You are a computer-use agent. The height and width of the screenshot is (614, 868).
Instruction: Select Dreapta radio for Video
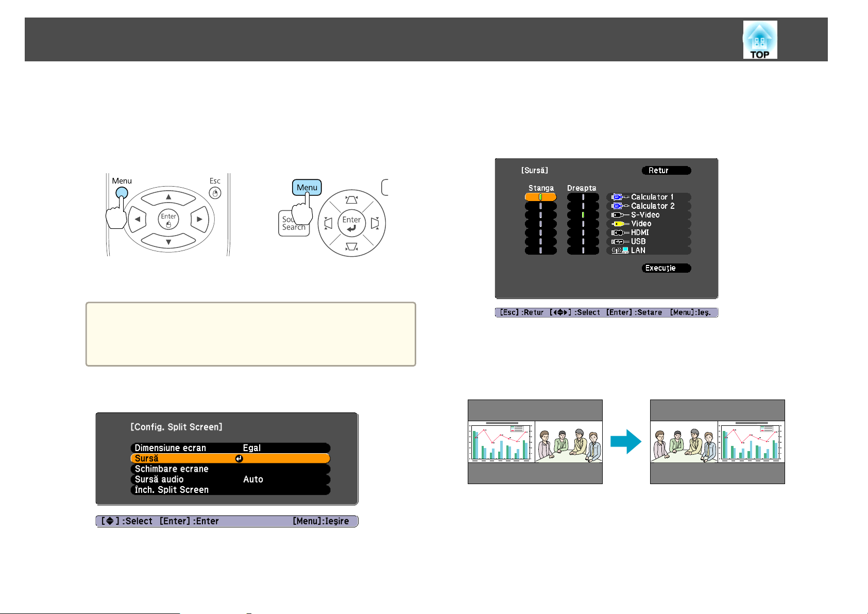coord(583,224)
